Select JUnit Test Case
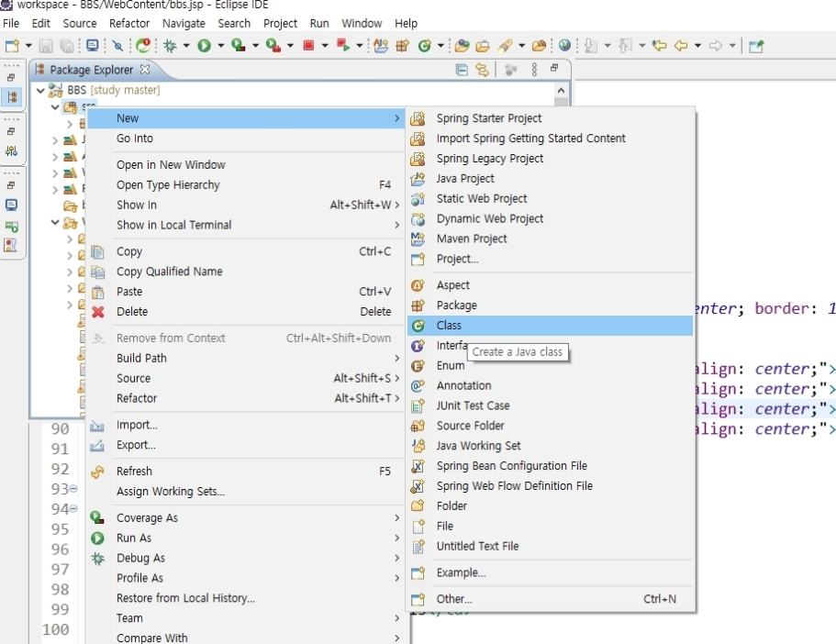 550,405
